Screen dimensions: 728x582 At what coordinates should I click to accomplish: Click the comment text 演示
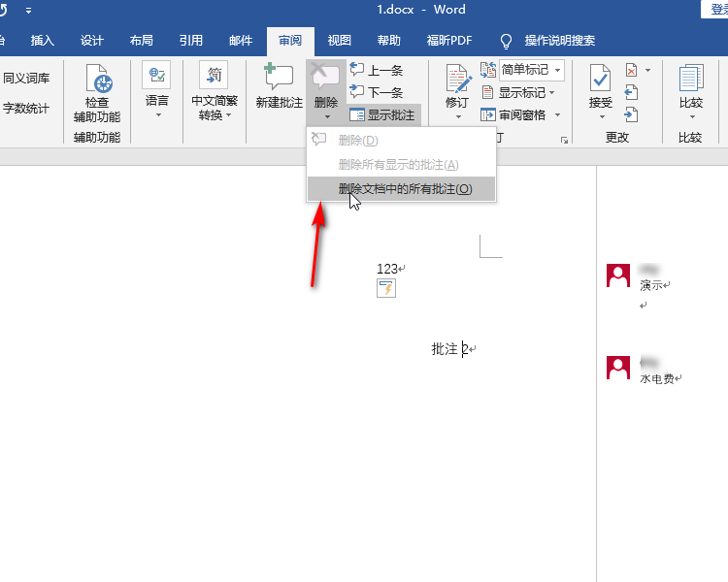tap(651, 285)
